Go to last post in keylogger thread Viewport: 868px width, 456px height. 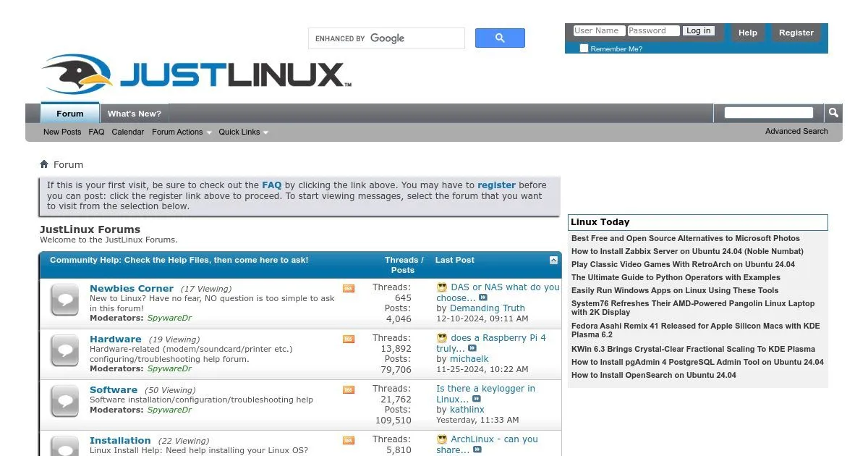click(x=477, y=400)
